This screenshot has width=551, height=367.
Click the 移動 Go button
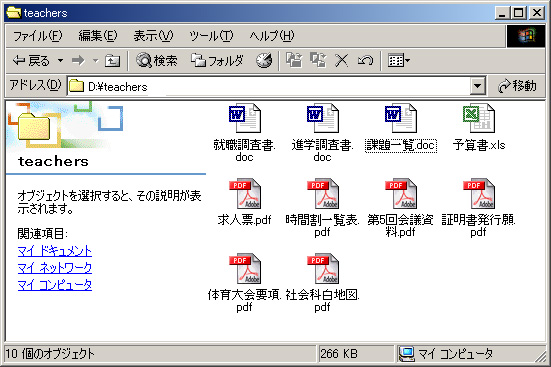[x=517, y=86]
